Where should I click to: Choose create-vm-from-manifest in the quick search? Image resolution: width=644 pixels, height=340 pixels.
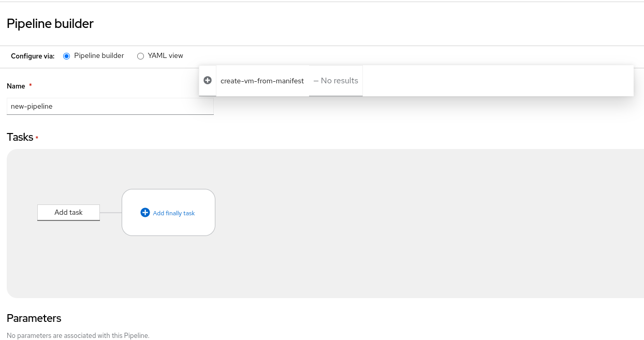tap(262, 81)
